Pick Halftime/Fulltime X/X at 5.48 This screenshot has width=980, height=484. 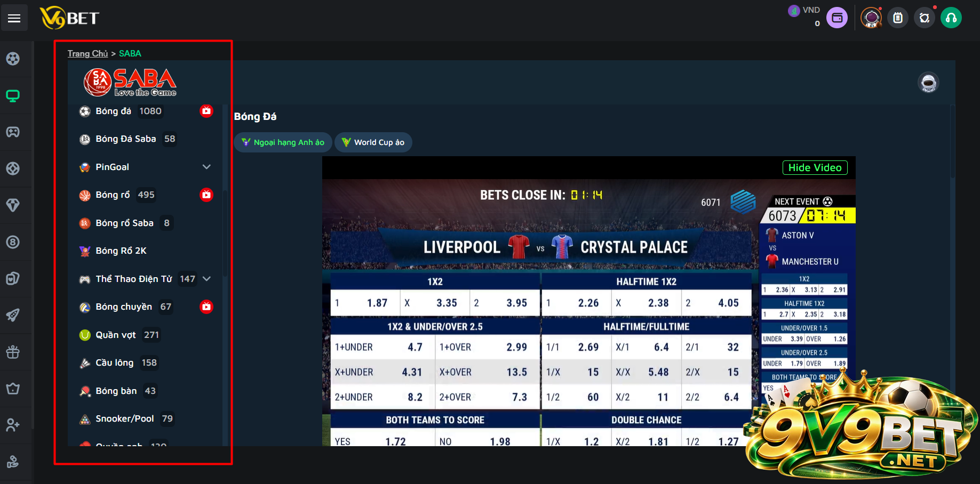(647, 372)
